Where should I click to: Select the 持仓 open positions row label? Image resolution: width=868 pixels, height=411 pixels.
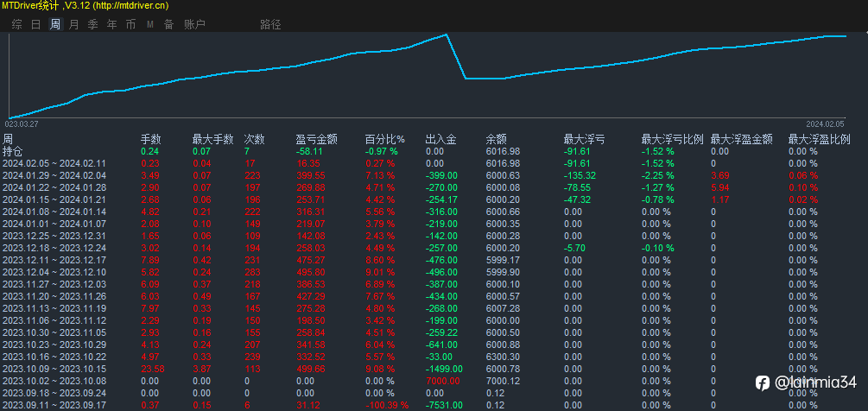click(13, 151)
